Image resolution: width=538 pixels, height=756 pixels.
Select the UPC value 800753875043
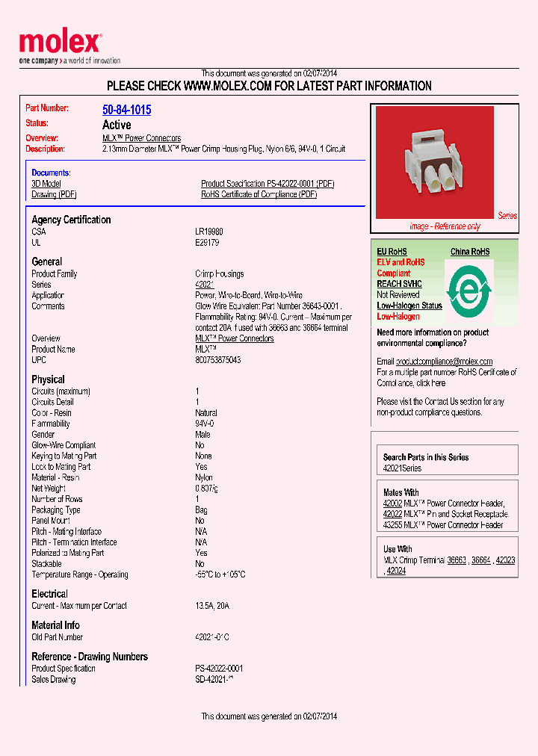tap(218, 360)
